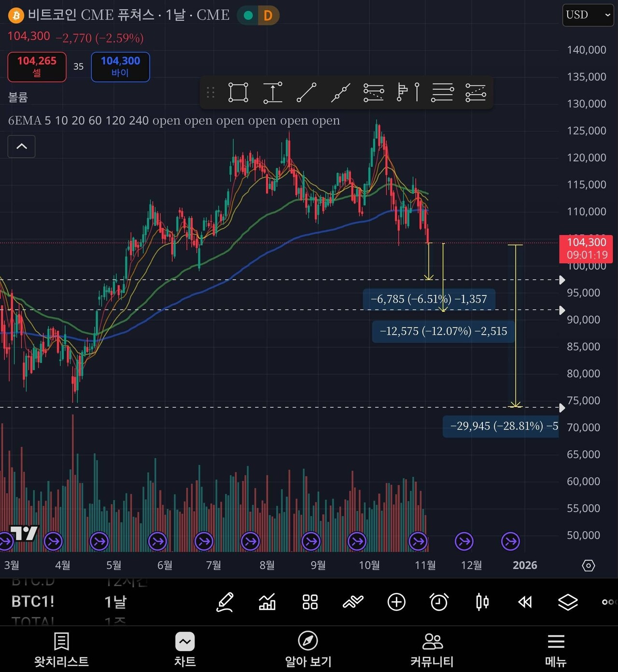Collapse the indicator legend with chevron
This screenshot has width=618, height=672.
[22, 146]
